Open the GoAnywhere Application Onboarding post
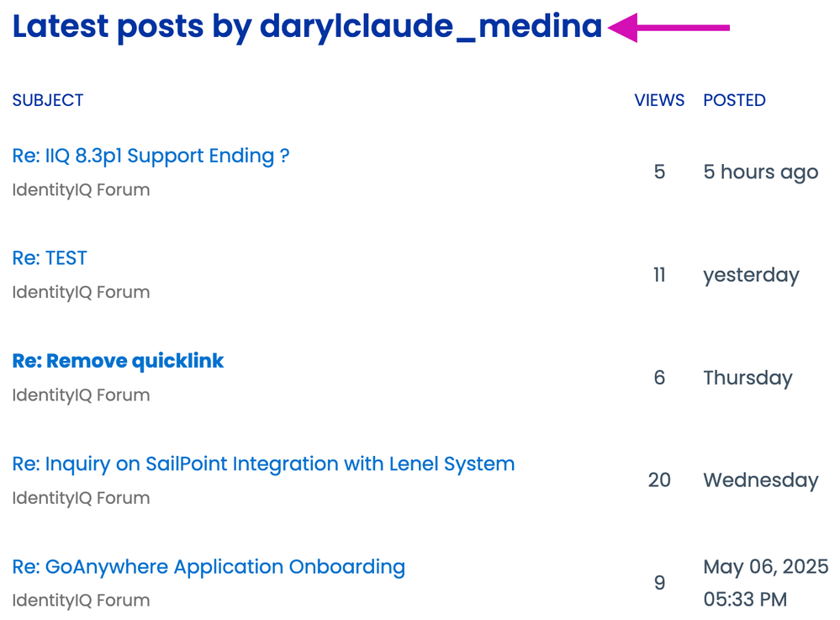The image size is (840, 620). tap(209, 566)
